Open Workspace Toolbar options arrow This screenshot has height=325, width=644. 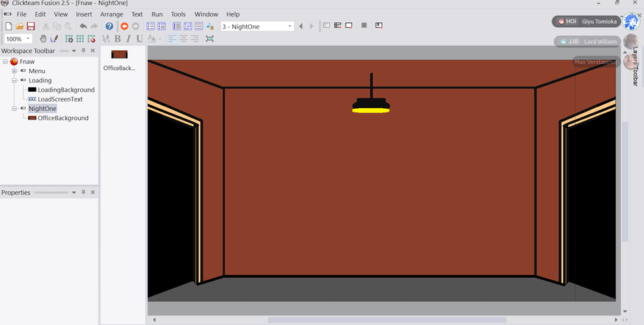tap(74, 51)
